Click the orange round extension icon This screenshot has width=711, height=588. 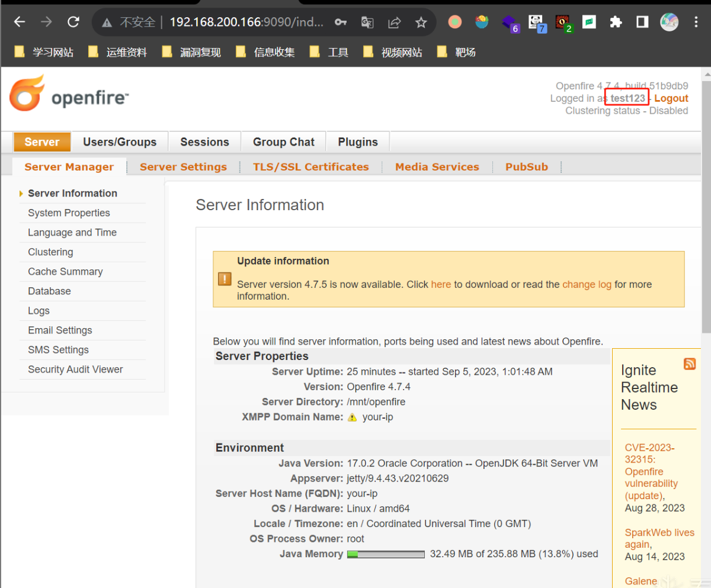[x=455, y=23]
